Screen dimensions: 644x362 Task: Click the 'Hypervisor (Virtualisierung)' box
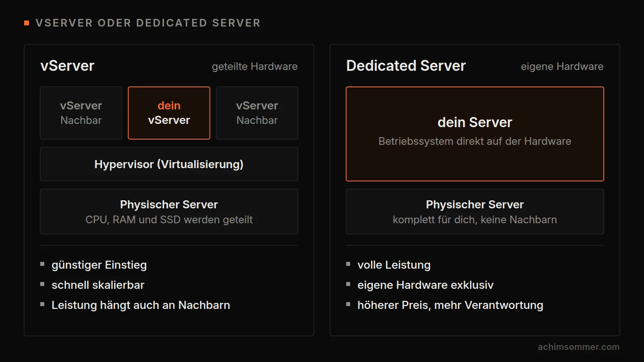[x=169, y=164]
